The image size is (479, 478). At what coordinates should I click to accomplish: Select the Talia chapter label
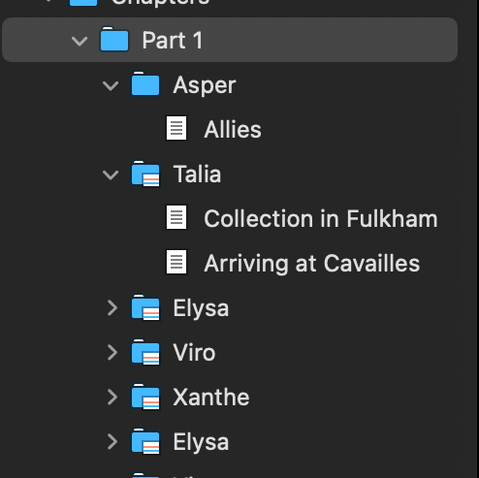(197, 174)
